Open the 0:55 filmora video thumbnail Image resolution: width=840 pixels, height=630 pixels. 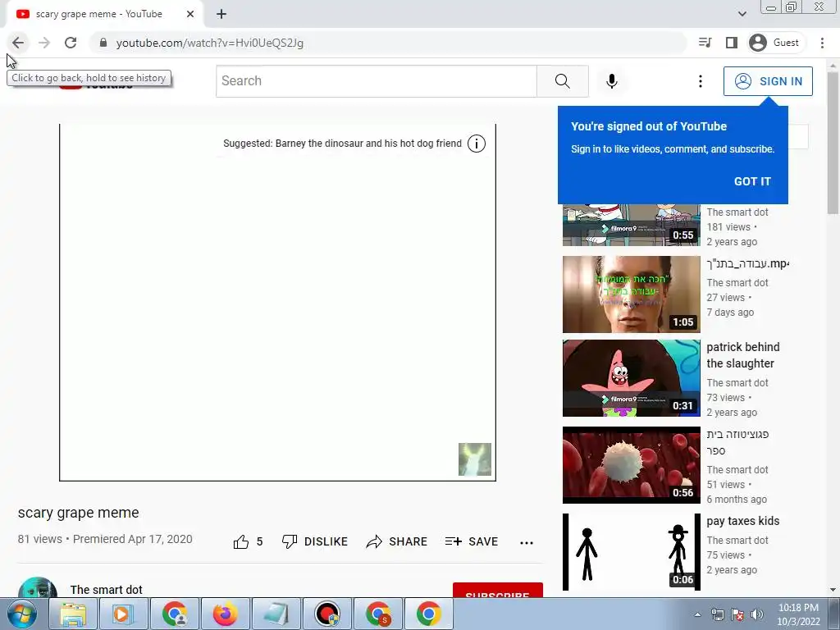[631, 225]
